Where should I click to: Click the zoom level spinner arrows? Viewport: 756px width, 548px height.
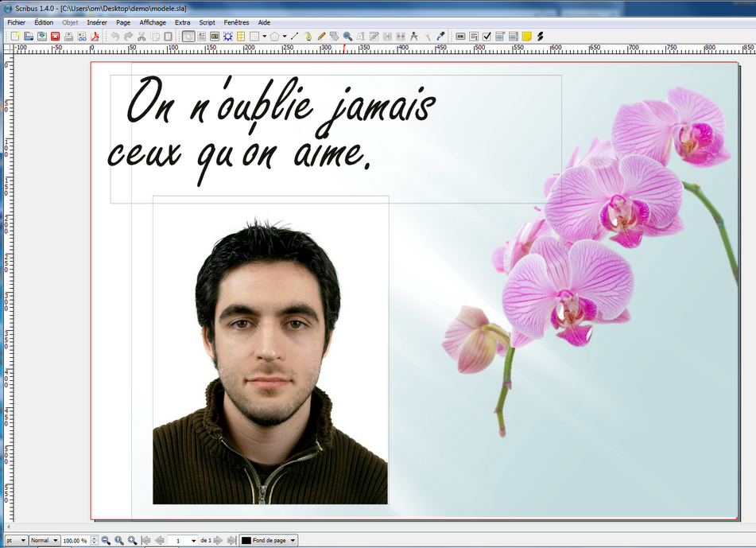tap(95, 540)
